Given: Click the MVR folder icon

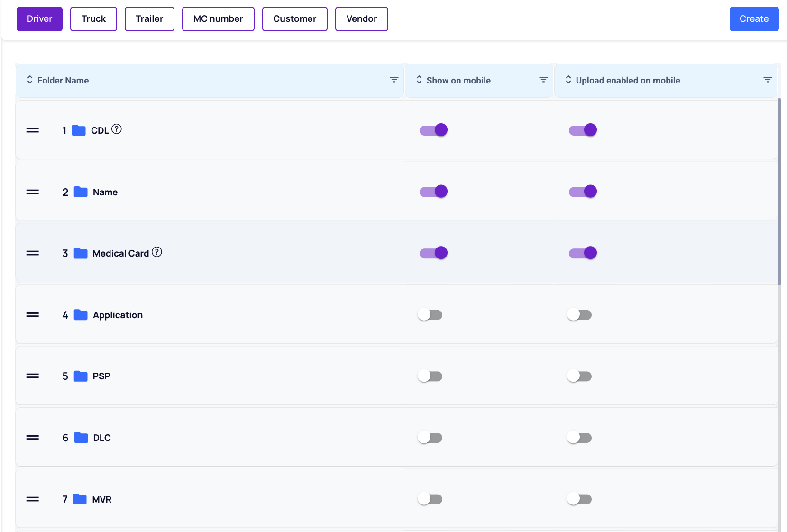Looking at the screenshot, I should point(80,499).
